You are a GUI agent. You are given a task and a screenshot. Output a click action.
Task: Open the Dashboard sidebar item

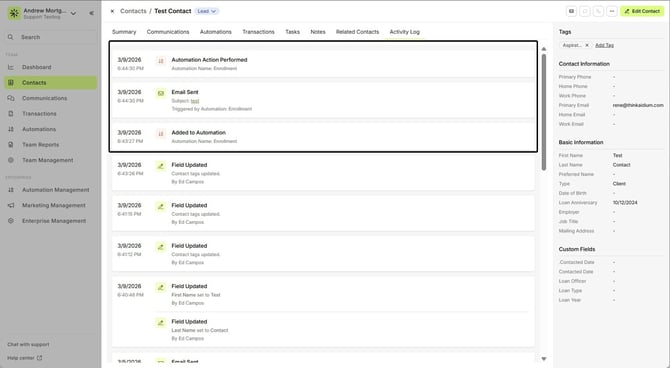click(x=50, y=67)
